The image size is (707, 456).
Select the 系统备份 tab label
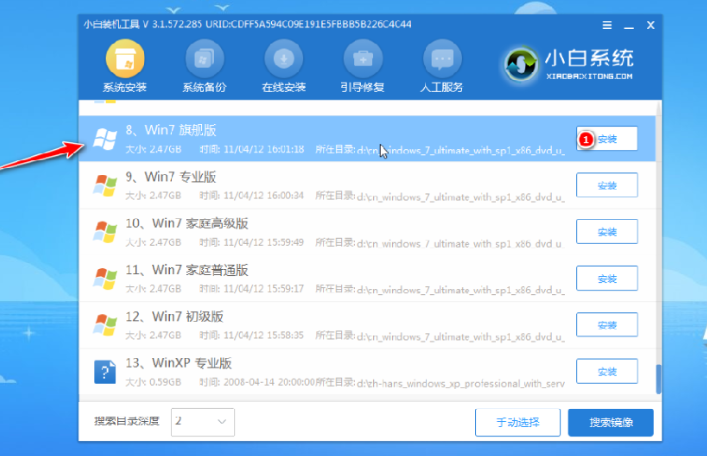coord(204,88)
